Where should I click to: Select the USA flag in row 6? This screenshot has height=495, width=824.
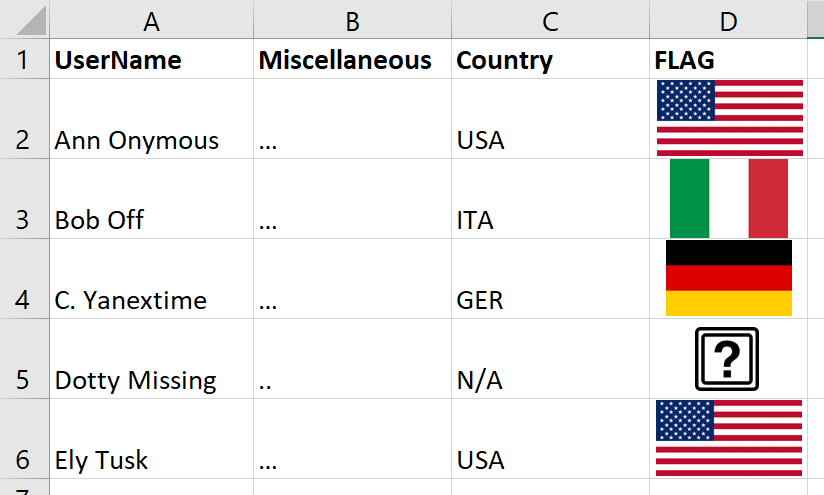pyautogui.click(x=729, y=438)
